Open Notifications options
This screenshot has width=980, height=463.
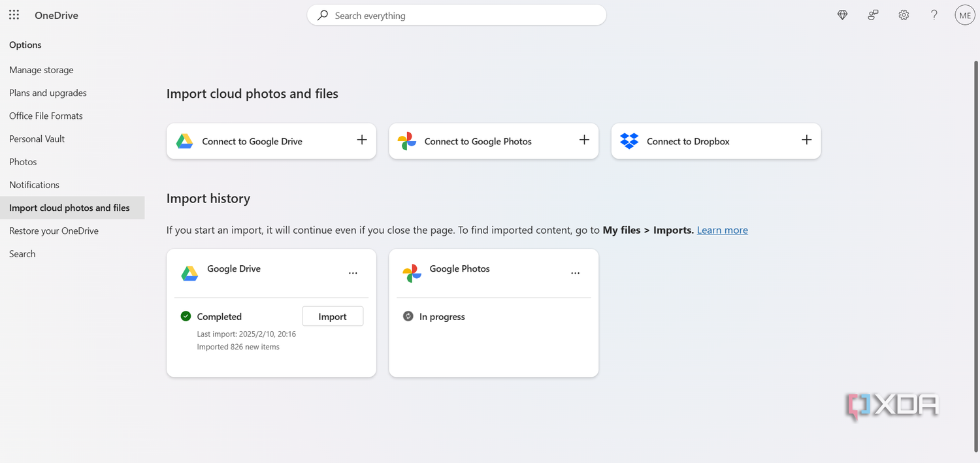[34, 185]
